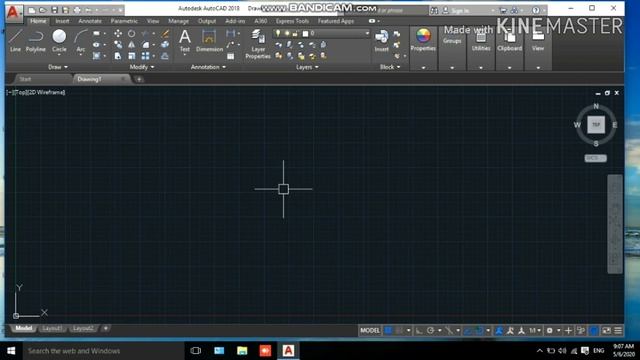Image resolution: width=640 pixels, height=360 pixels.
Task: Choose the Mirror tool in Modify panel
Action: [131, 44]
